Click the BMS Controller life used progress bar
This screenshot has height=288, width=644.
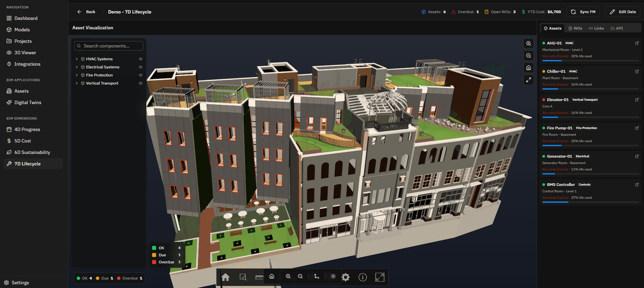pos(591,202)
